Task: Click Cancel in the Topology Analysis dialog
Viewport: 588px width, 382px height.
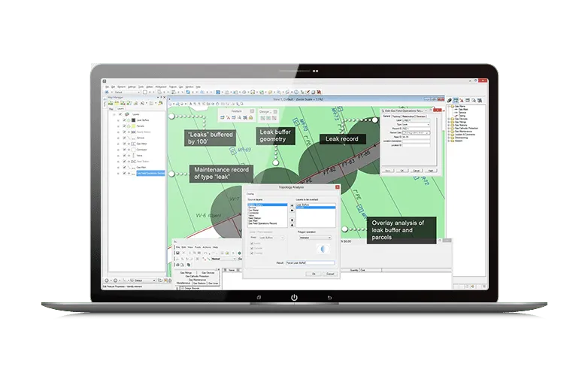Action: point(330,274)
